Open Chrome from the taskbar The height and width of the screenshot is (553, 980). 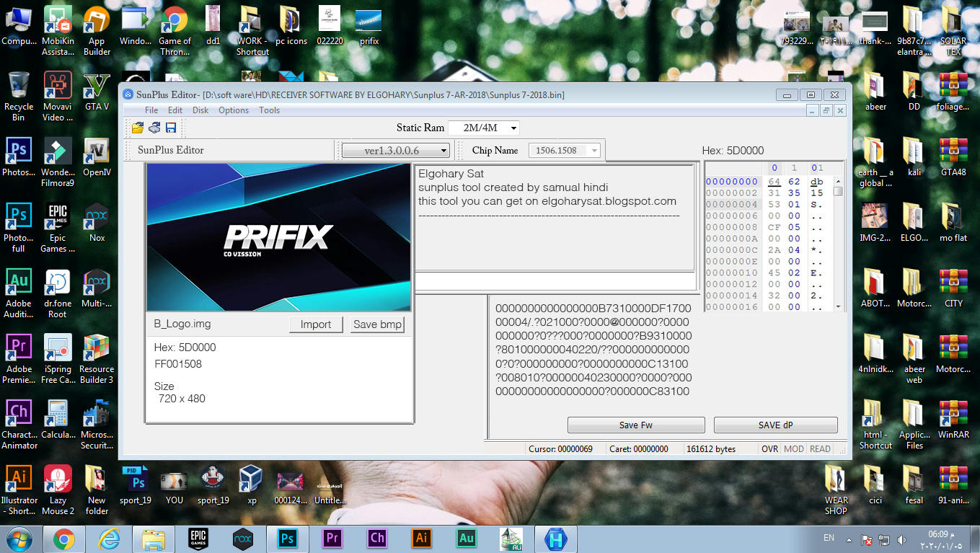[x=63, y=539]
